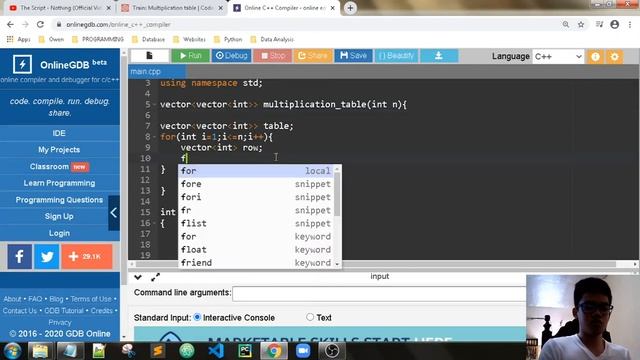The width and height of the screenshot is (640, 360).
Task: Open the Python bookmarks folder
Action: pyautogui.click(x=229, y=39)
